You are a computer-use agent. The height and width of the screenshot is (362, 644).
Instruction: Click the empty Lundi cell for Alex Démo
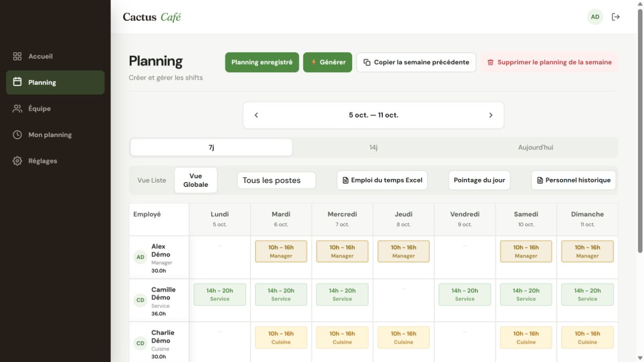[220, 257]
